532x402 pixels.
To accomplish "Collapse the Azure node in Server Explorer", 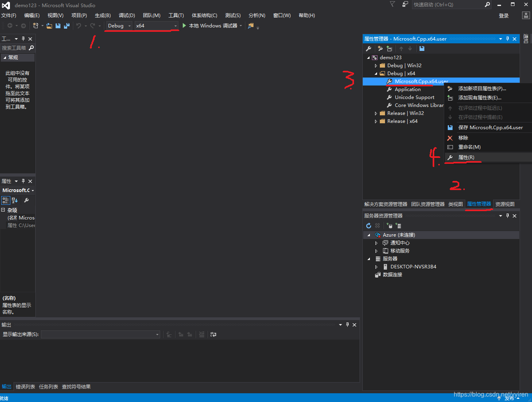I will (x=369, y=235).
